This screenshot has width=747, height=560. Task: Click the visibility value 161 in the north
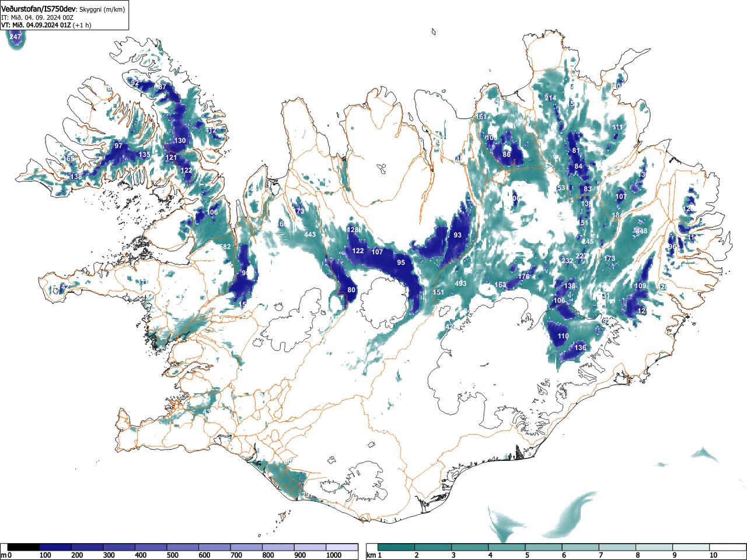[481, 117]
